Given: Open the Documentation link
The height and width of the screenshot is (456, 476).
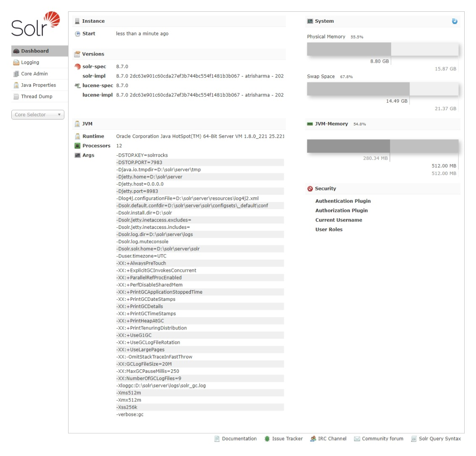Looking at the screenshot, I should point(239,439).
